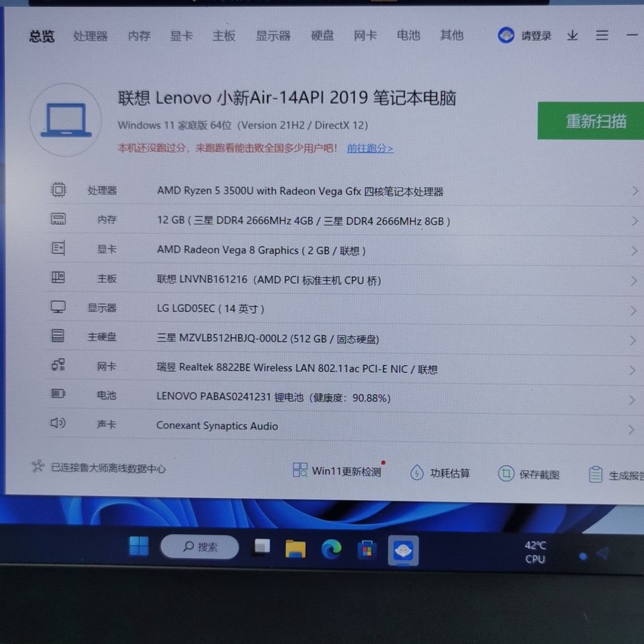This screenshot has width=644, height=644.
Task: Click the green 重新扫描 rescan button
Action: click(x=590, y=121)
